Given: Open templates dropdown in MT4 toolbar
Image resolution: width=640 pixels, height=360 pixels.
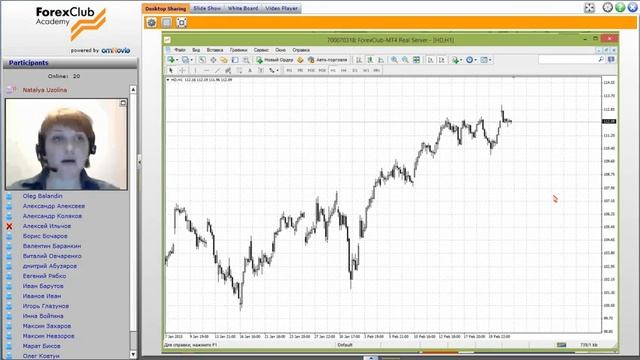Looking at the screenshot, I should pos(485,60).
